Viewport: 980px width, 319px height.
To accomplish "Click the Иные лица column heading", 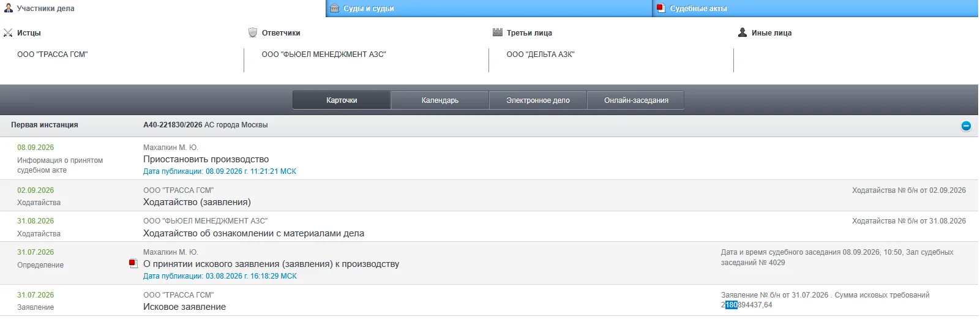I will pos(772,33).
